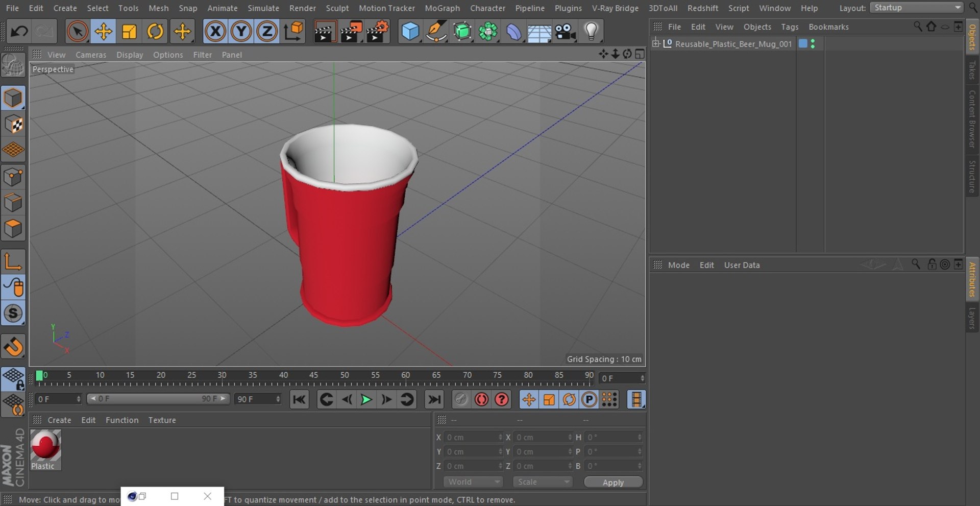The height and width of the screenshot is (506, 980).
Task: Select the Move tool in top toolbar
Action: coord(103,32)
